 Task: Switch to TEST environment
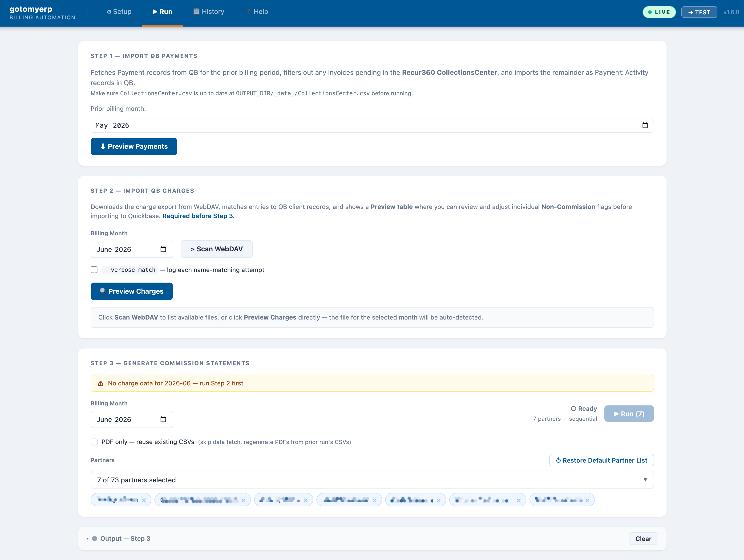click(699, 12)
